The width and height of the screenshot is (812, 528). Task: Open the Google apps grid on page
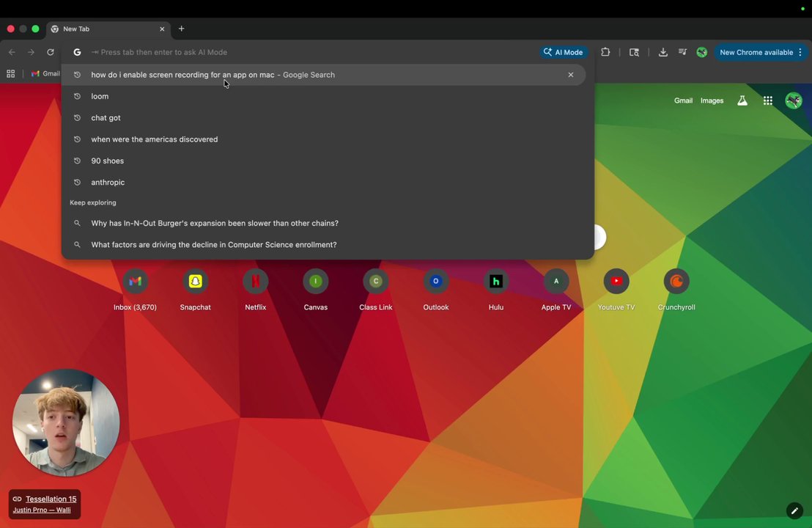[767, 100]
